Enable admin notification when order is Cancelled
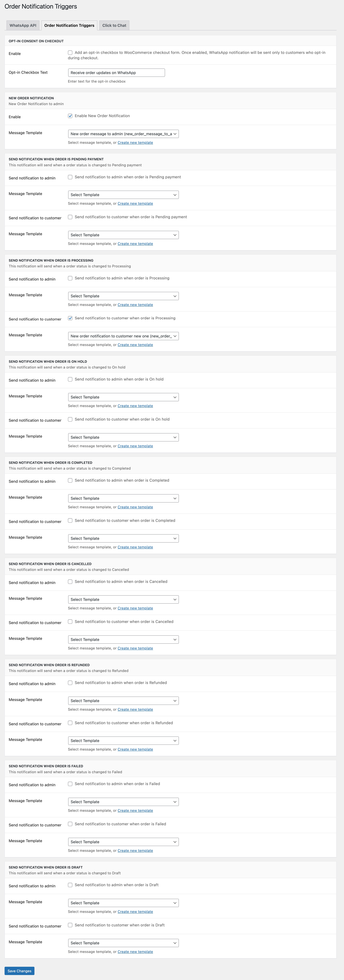This screenshot has width=344, height=980. (x=70, y=582)
